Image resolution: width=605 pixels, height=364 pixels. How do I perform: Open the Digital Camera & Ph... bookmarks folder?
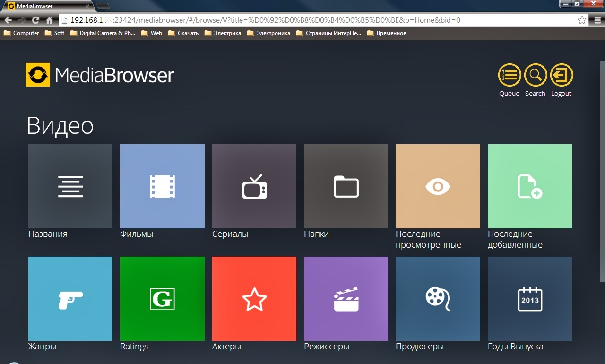coord(103,33)
